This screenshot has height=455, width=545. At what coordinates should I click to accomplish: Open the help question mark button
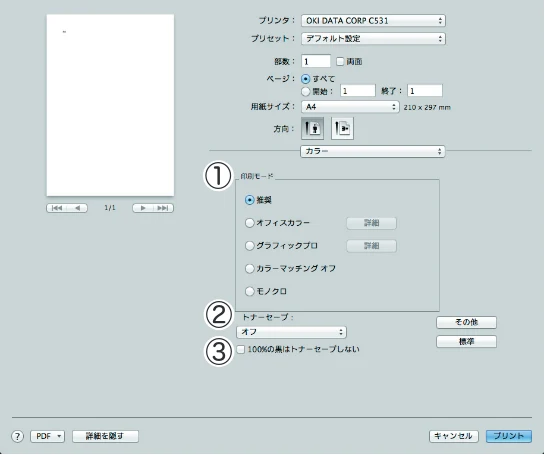point(17,436)
